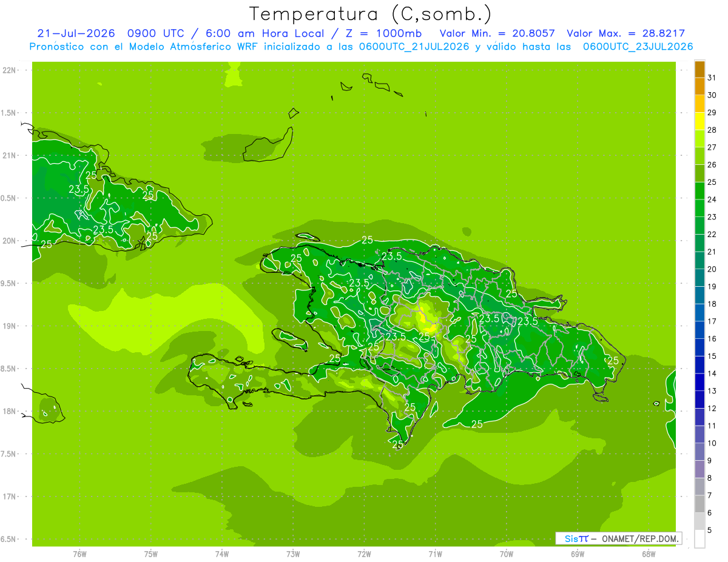Pick the legend swatch between 29 and 30

click(699, 104)
